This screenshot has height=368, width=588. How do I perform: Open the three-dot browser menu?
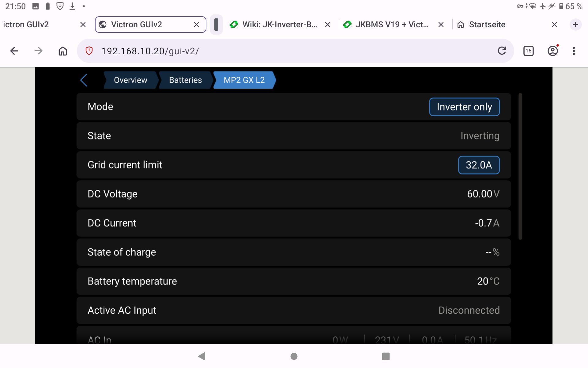pyautogui.click(x=574, y=51)
